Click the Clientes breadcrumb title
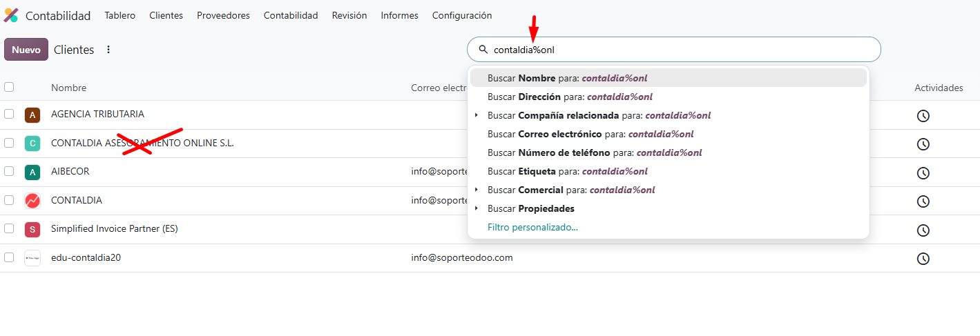The image size is (980, 336). [x=74, y=50]
